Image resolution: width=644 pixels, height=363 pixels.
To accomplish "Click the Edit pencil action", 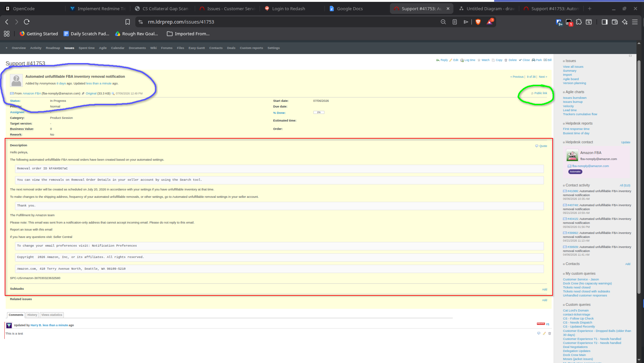I will (454, 60).
